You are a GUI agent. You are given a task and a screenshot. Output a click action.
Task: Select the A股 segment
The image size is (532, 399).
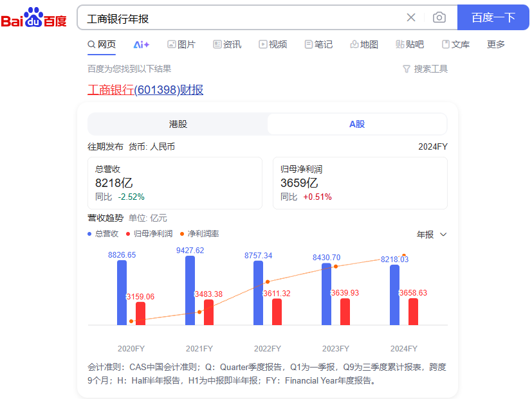357,124
